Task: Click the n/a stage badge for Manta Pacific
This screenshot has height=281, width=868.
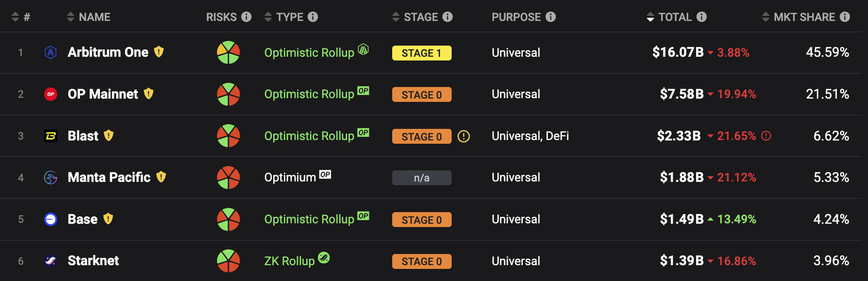Action: pyautogui.click(x=421, y=178)
